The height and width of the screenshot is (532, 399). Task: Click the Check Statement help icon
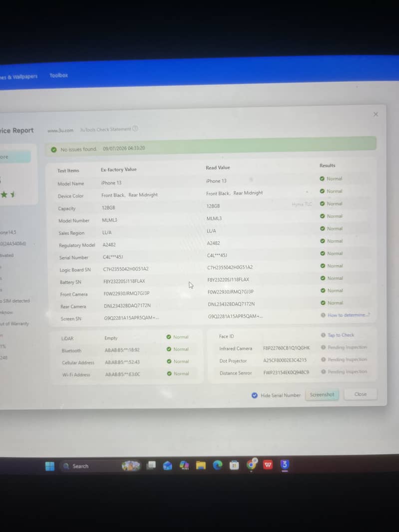pyautogui.click(x=135, y=128)
